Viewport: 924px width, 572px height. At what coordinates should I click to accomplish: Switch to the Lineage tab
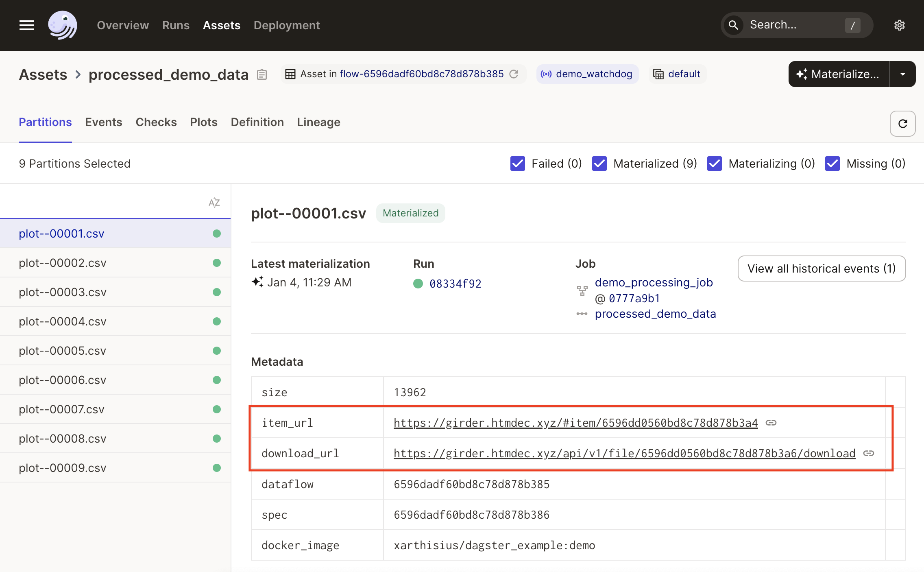pos(319,122)
